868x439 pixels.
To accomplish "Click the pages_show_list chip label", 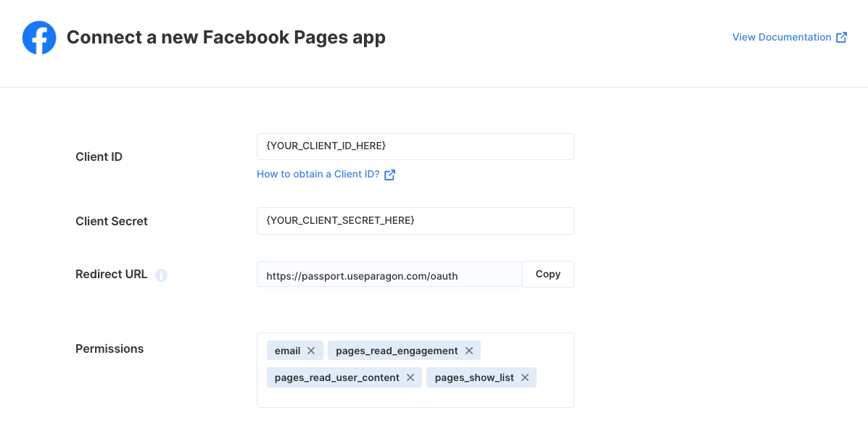I will tap(474, 377).
